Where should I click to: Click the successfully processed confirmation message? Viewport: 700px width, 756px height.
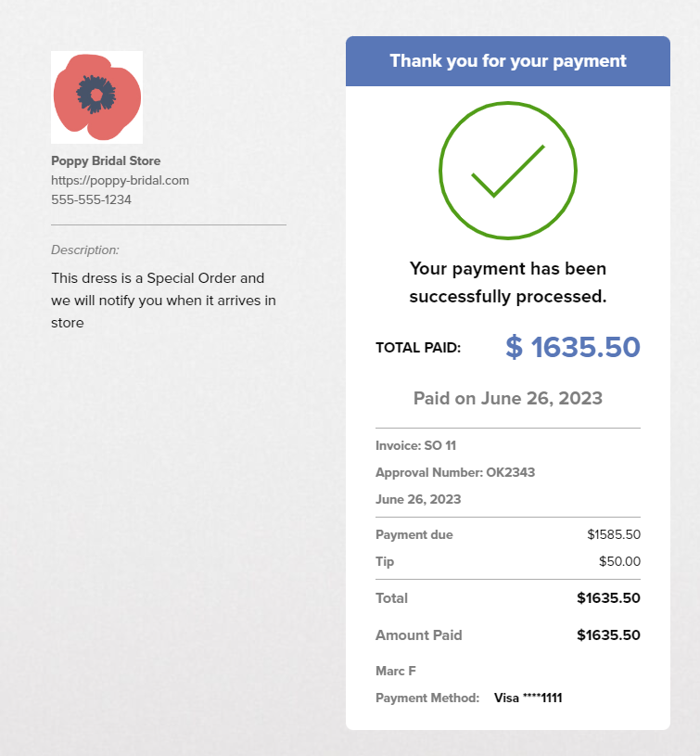coord(508,283)
